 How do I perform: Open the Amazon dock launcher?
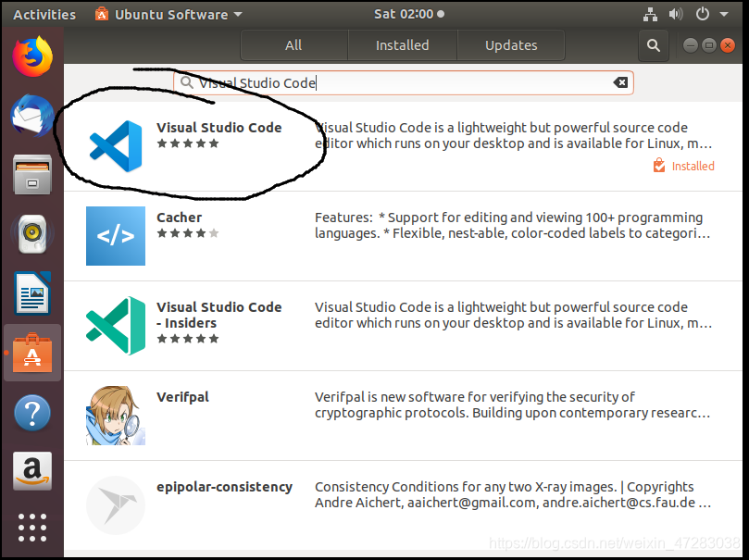32,471
